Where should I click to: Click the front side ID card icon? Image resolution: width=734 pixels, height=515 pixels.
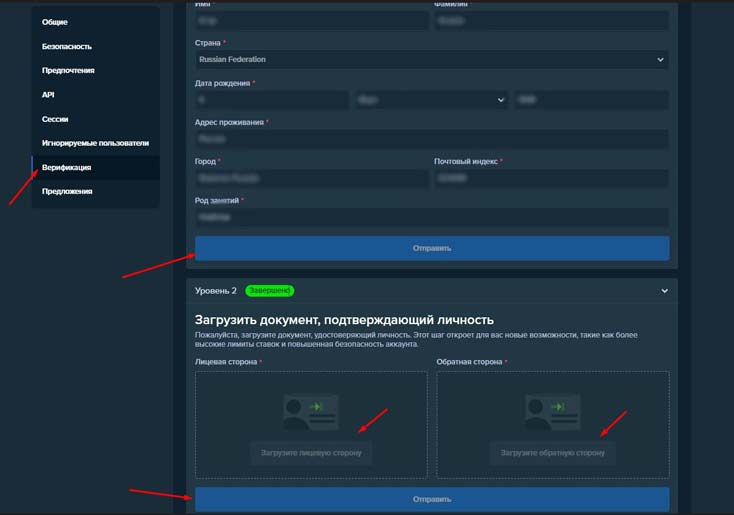coord(311,410)
